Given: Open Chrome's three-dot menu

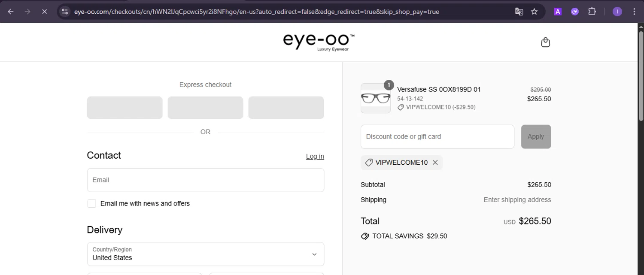Looking at the screenshot, I should [x=634, y=12].
